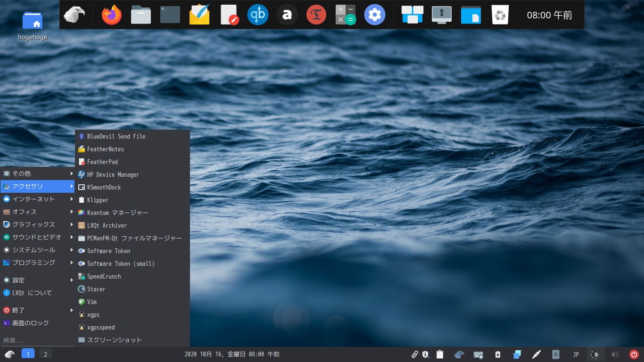Screen dimensions: 644x362
Task: Switch to virtual desktop 2
Action: [x=45, y=354]
